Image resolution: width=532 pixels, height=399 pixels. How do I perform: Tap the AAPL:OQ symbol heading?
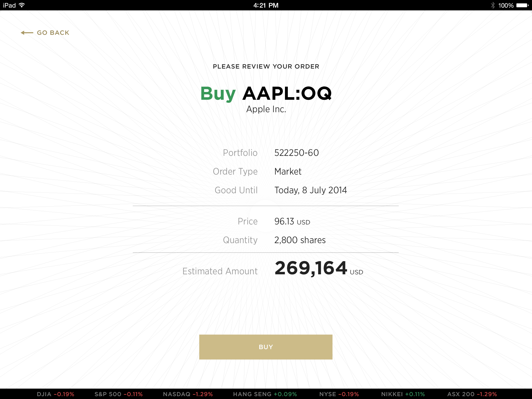(x=287, y=93)
